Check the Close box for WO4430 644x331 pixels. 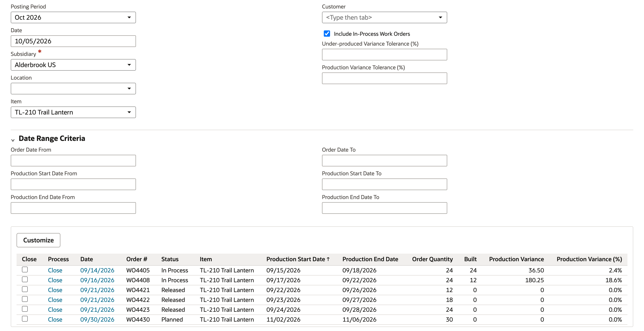coord(25,319)
